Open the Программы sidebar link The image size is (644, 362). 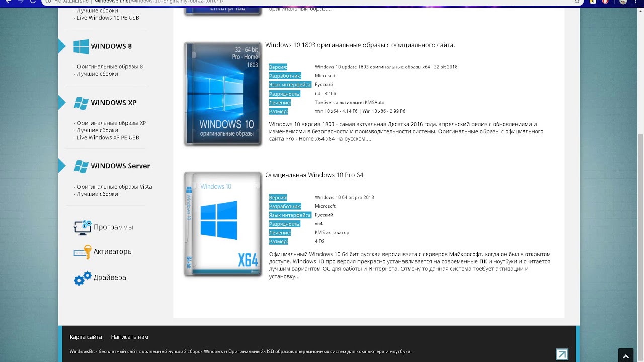(113, 227)
